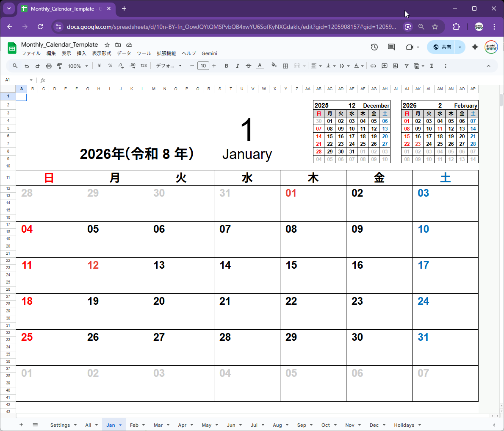
Task: Click the borders grid icon
Action: point(285,66)
